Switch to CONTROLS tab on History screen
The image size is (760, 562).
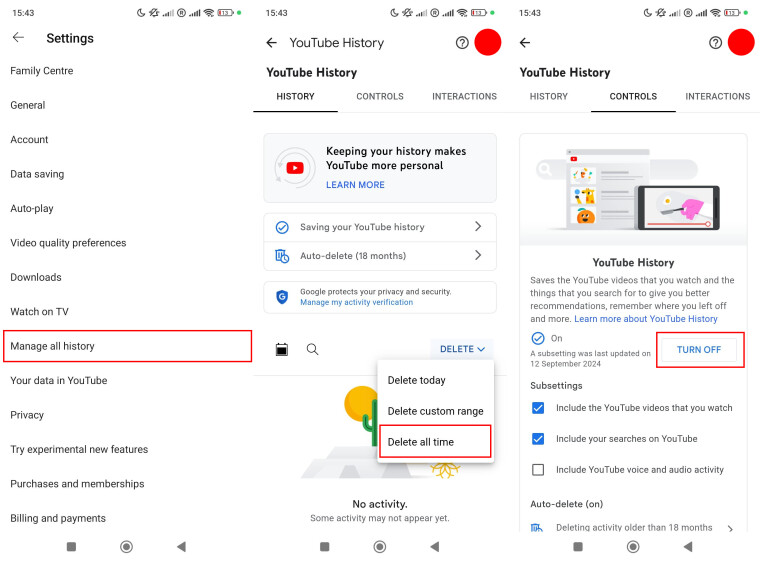pos(380,96)
